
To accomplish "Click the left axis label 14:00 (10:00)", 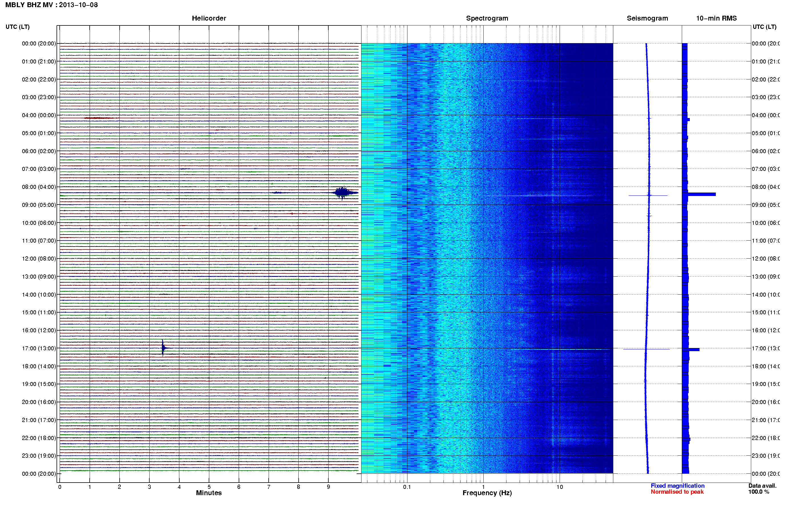I will tap(39, 295).
